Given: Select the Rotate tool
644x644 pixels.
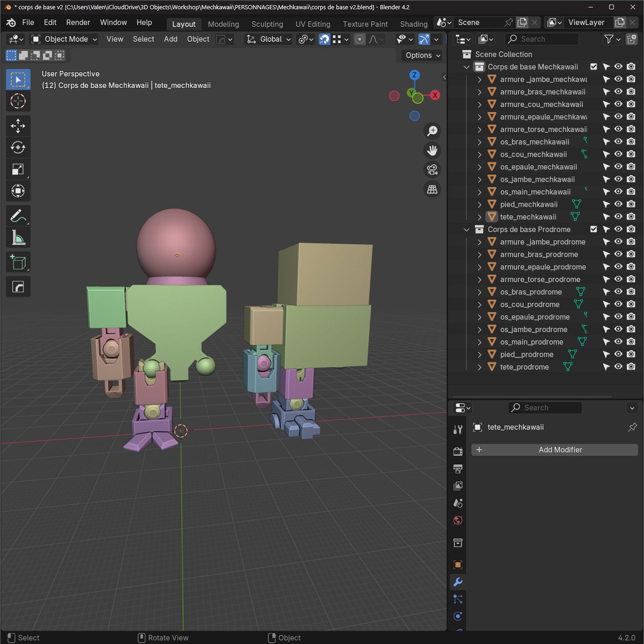Looking at the screenshot, I should click(x=18, y=148).
